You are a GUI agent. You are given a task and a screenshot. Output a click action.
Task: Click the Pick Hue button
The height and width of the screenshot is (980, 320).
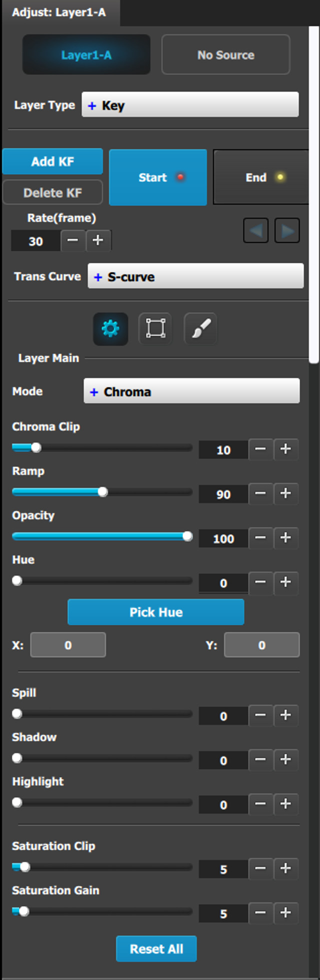click(x=156, y=612)
